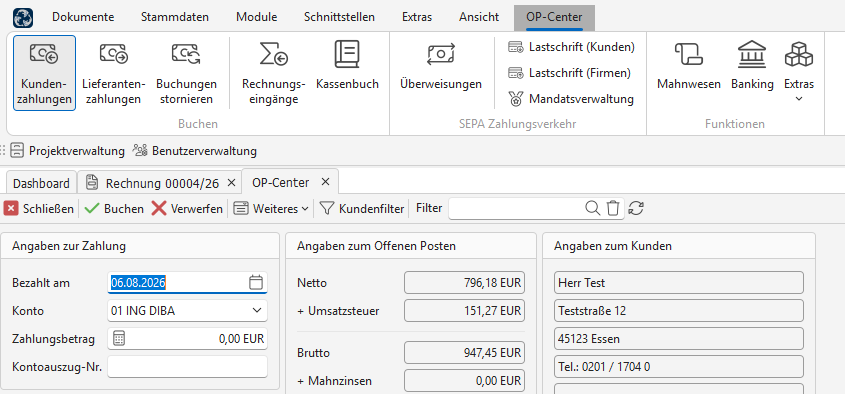Click the magnifier search icon
The height and width of the screenshot is (394, 845).
pos(592,208)
